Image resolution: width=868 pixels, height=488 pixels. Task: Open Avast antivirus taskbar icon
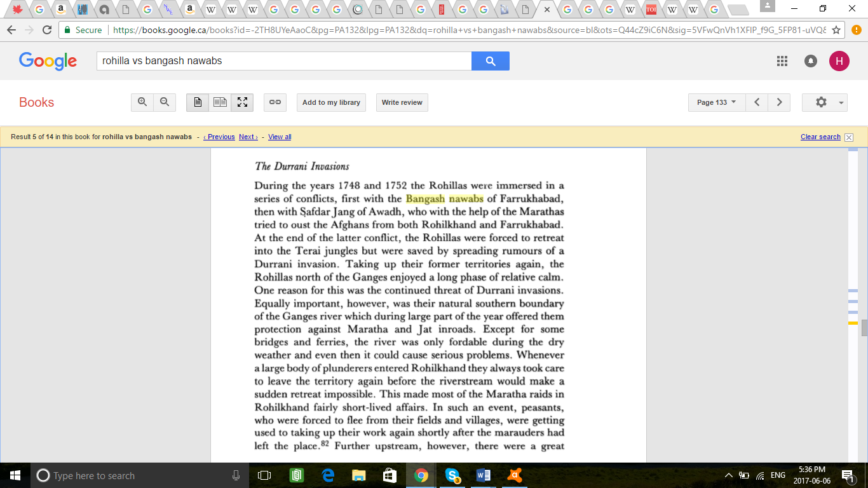click(x=515, y=475)
